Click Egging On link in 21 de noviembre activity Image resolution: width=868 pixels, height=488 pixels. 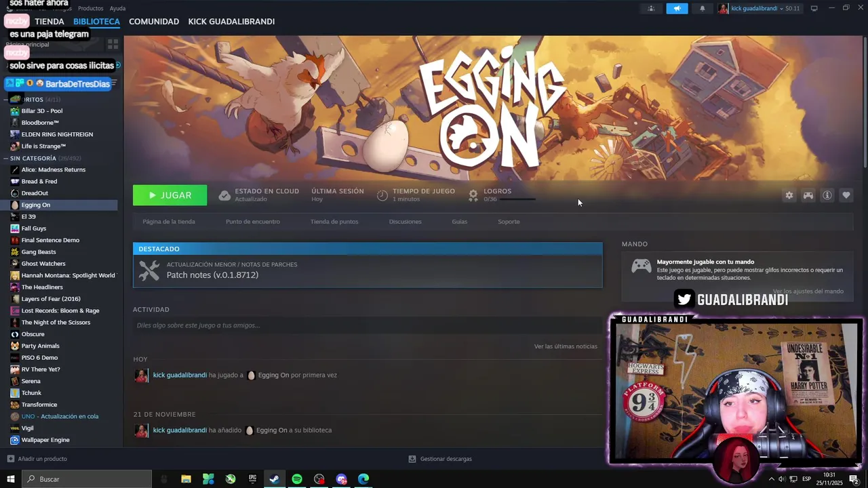(x=272, y=430)
